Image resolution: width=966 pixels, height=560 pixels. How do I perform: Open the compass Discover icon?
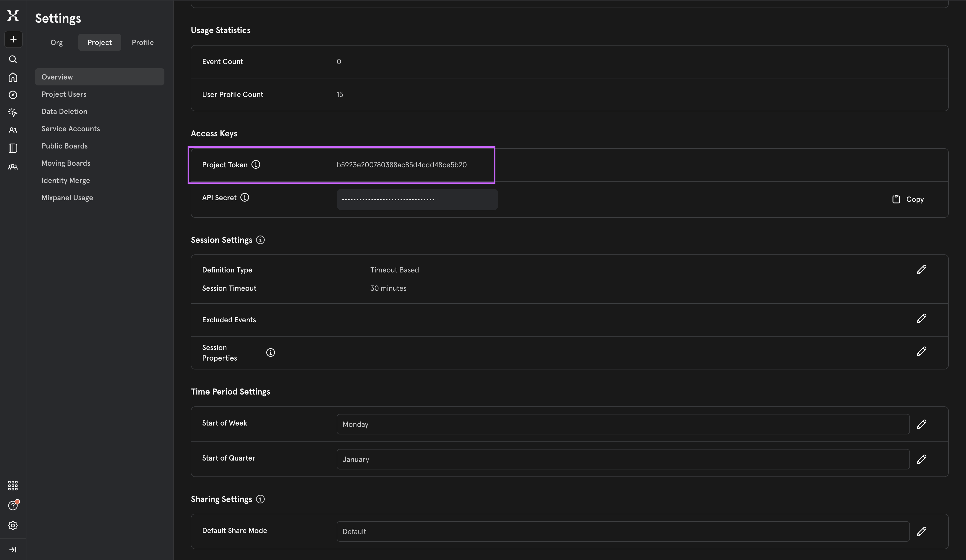[13, 95]
